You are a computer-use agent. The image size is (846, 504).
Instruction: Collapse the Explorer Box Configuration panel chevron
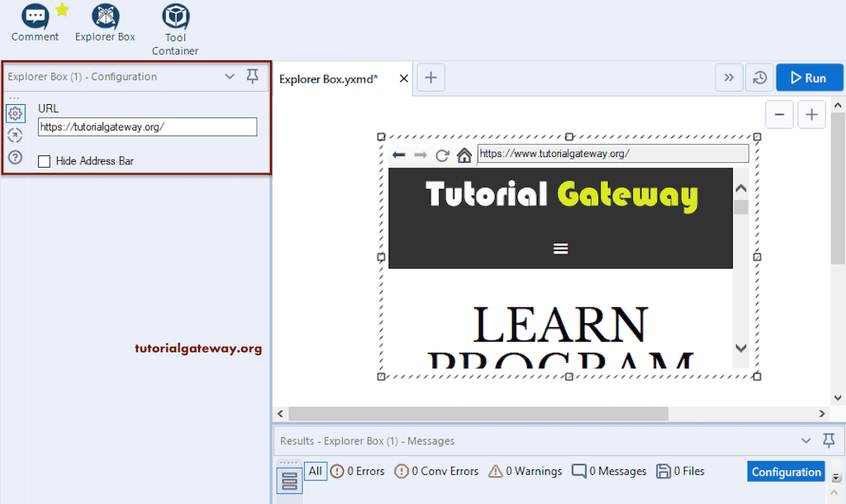point(230,76)
